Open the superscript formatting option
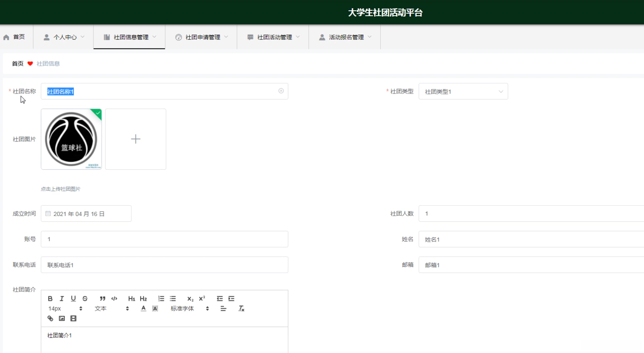The height and width of the screenshot is (353, 644). click(201, 298)
